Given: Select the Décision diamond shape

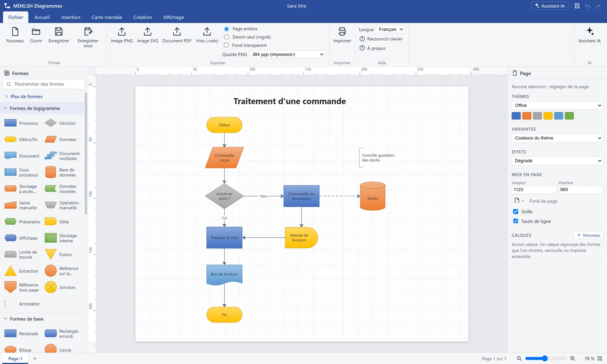Looking at the screenshot, I should [x=50, y=123].
